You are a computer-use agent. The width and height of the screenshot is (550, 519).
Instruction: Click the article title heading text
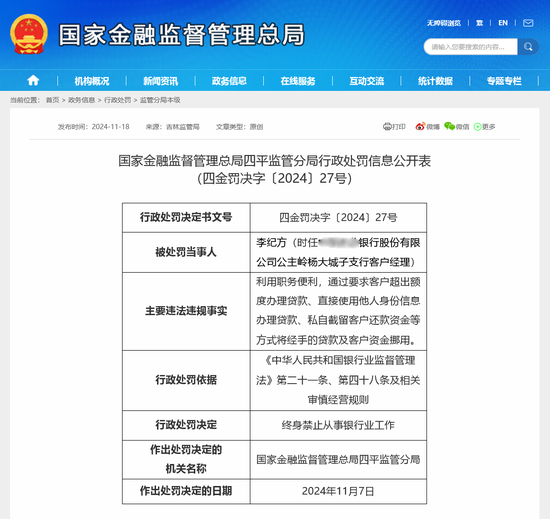tap(275, 169)
